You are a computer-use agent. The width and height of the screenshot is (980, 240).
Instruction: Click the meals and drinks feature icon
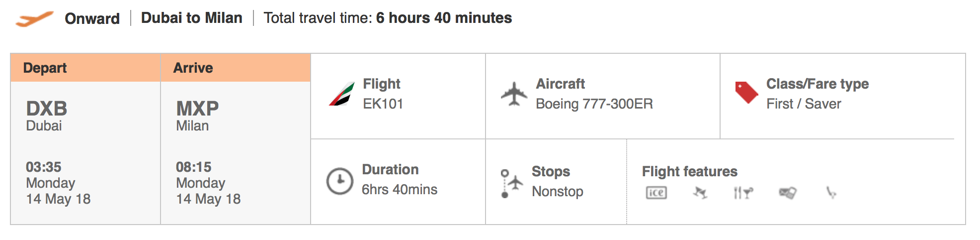743,193
